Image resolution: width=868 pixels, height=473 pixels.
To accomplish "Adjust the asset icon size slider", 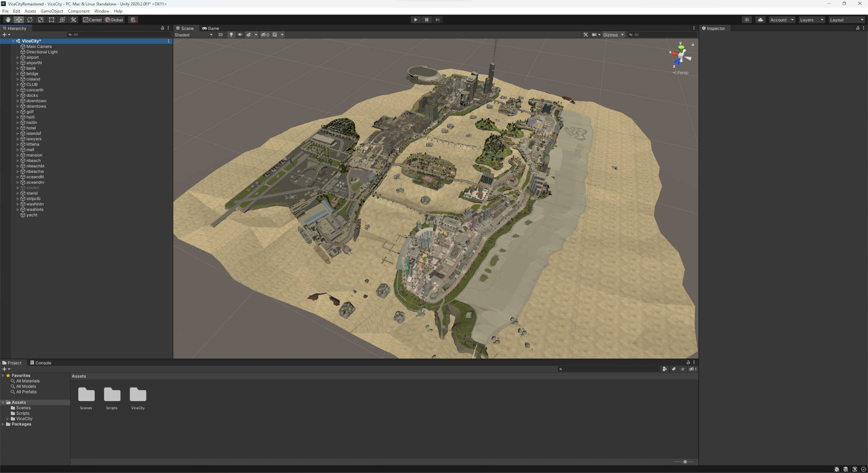I will click(x=685, y=462).
